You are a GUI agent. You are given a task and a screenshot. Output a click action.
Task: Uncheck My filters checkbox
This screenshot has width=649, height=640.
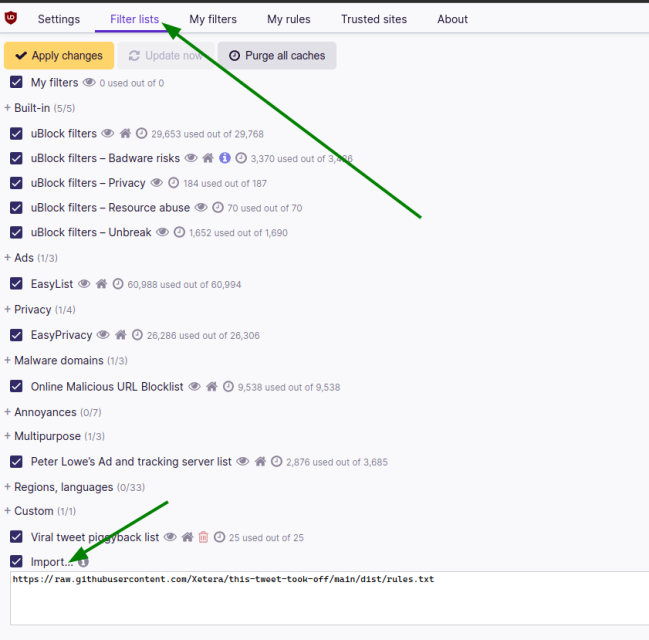coord(16,82)
